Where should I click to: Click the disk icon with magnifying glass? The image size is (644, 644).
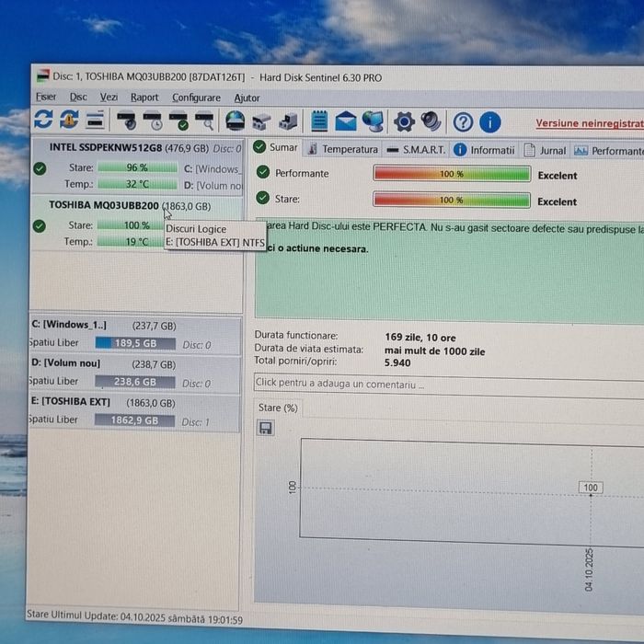pos(204,121)
